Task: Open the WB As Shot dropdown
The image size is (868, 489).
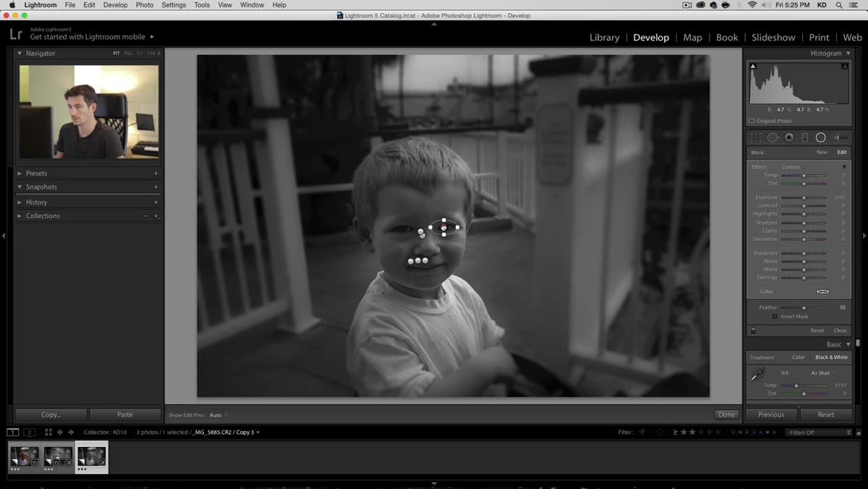Action: [x=823, y=373]
